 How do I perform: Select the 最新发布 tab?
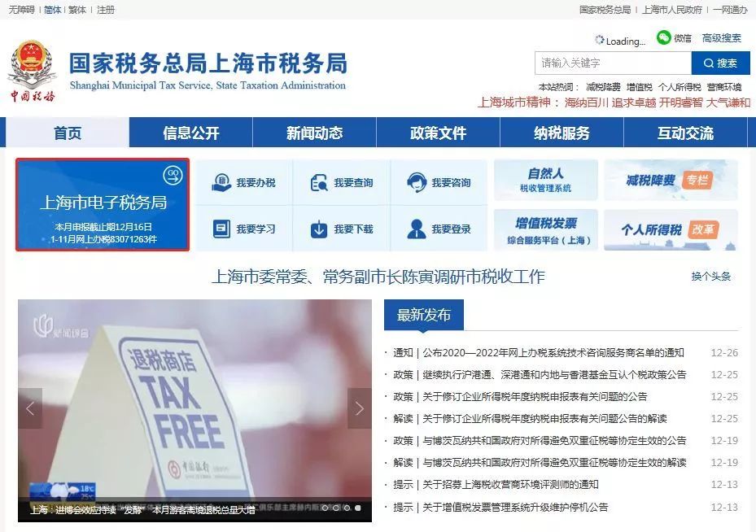tap(424, 315)
